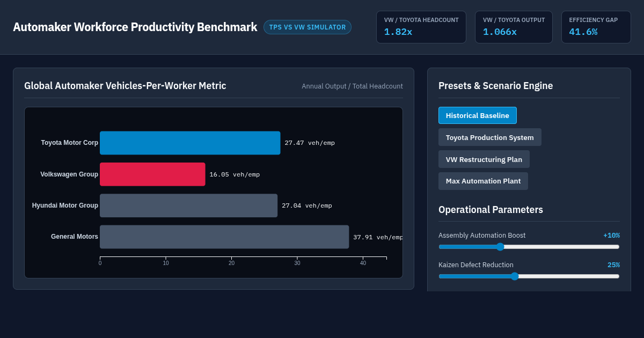Viewport: 644px width, 338px height.
Task: Click the TPS VS VW SIMULATOR badge
Action: [x=308, y=27]
